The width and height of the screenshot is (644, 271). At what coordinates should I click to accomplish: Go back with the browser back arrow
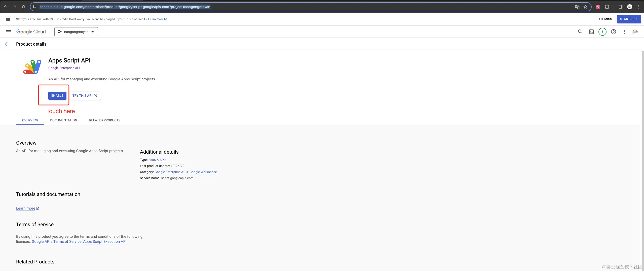6,7
